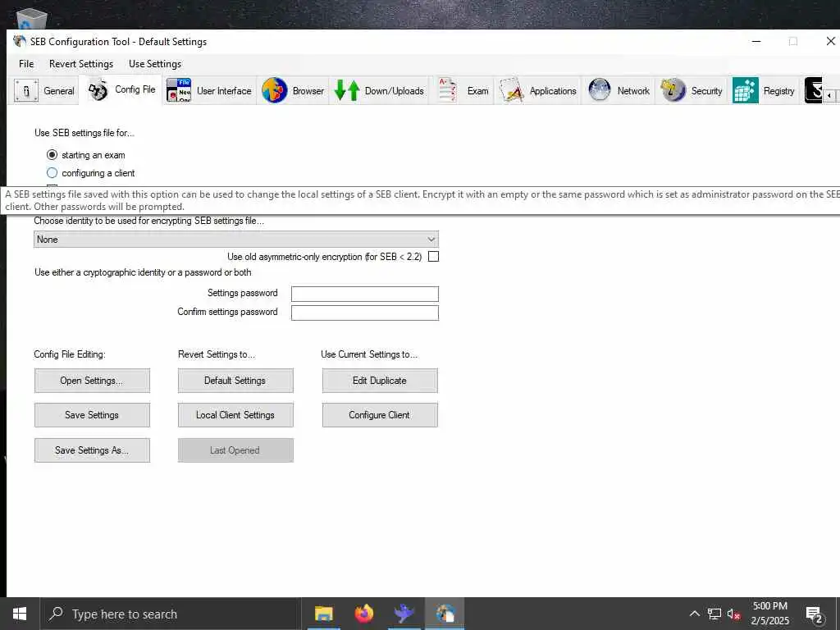This screenshot has height=630, width=840.
Task: Click the Configure Client button
Action: point(380,414)
